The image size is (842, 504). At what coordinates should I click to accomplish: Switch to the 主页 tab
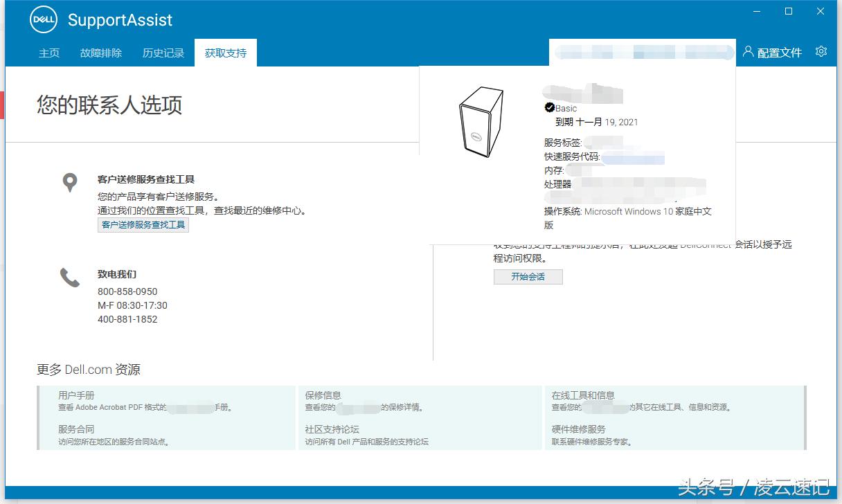[48, 53]
